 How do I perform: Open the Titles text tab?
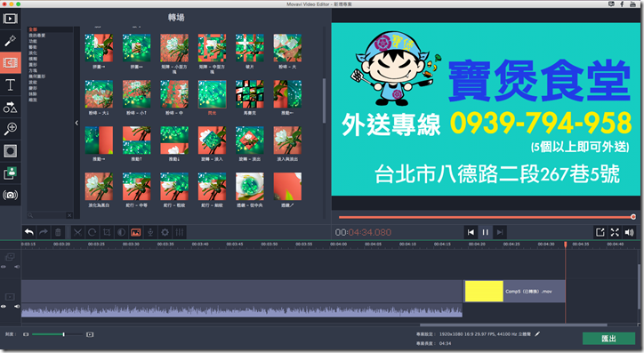tap(11, 85)
